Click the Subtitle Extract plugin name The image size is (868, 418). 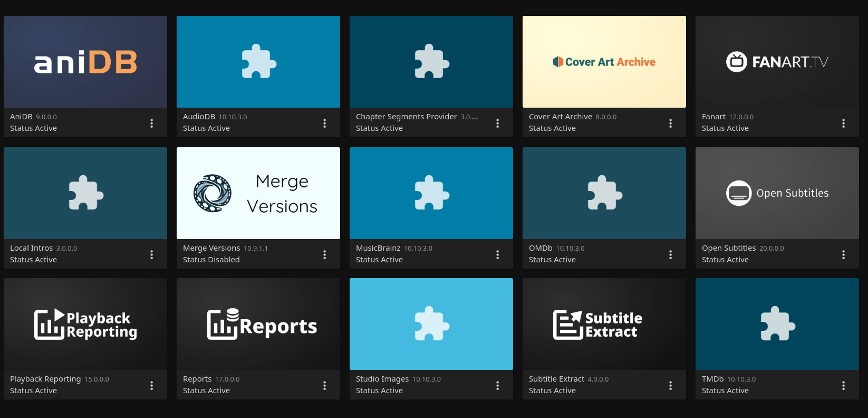tap(556, 379)
